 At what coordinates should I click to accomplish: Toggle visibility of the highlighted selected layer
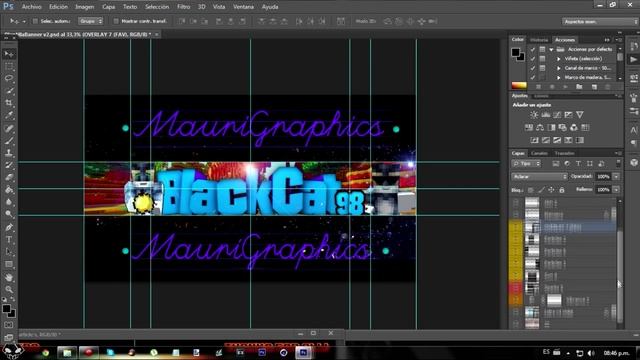point(516,227)
